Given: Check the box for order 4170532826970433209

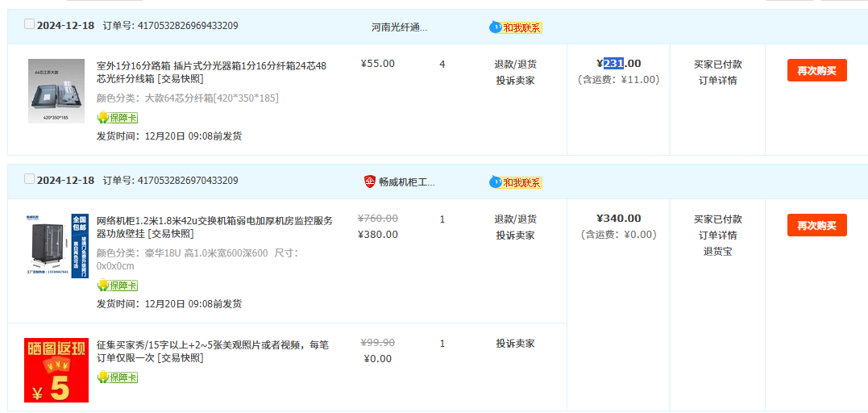Looking at the screenshot, I should (x=30, y=179).
